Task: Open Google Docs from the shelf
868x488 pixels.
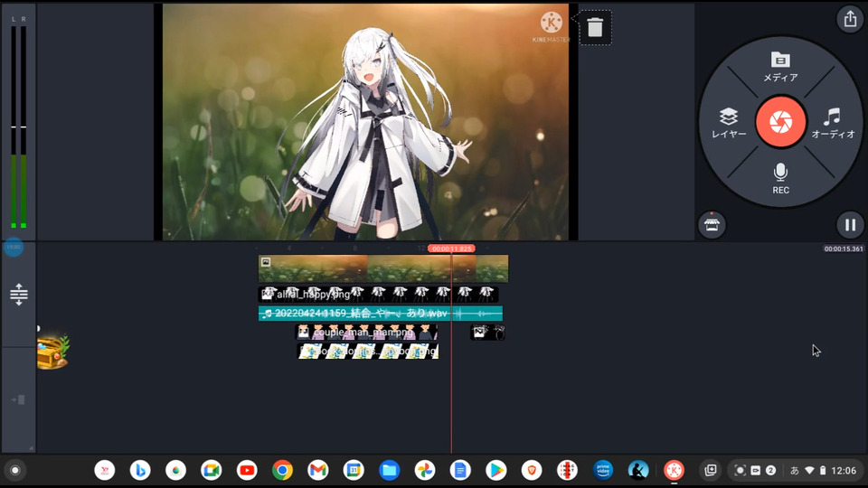Action: 460,470
